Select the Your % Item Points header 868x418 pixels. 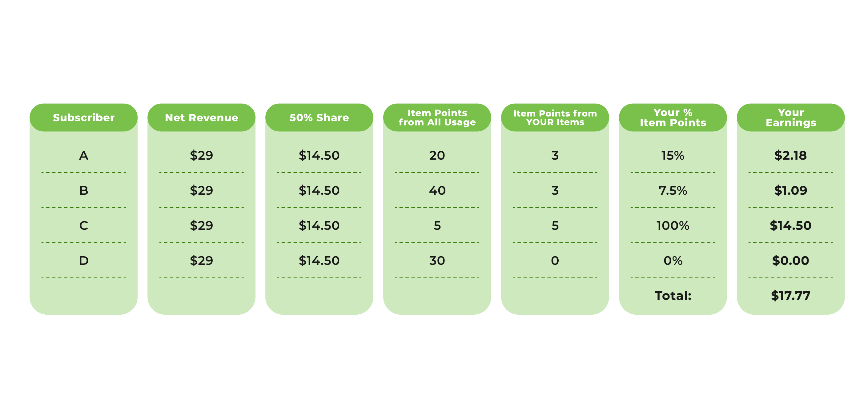tap(673, 117)
